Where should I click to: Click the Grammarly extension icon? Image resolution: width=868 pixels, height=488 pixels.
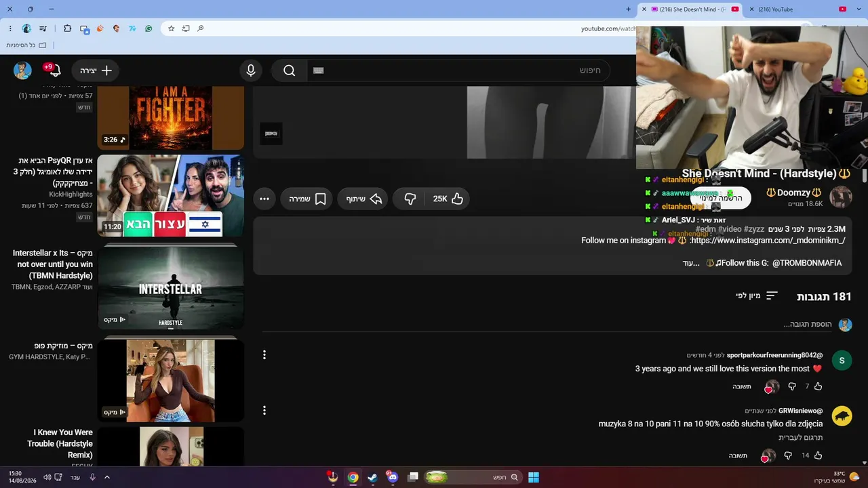point(149,28)
